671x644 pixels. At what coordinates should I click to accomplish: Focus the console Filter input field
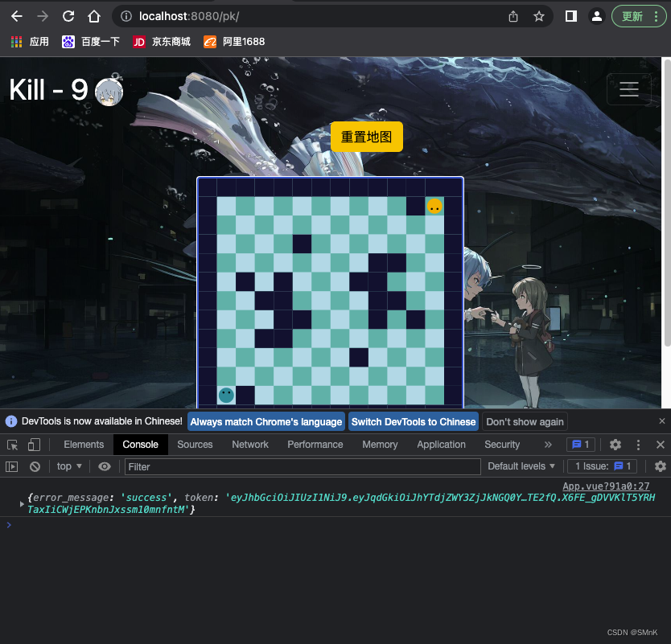point(303,466)
